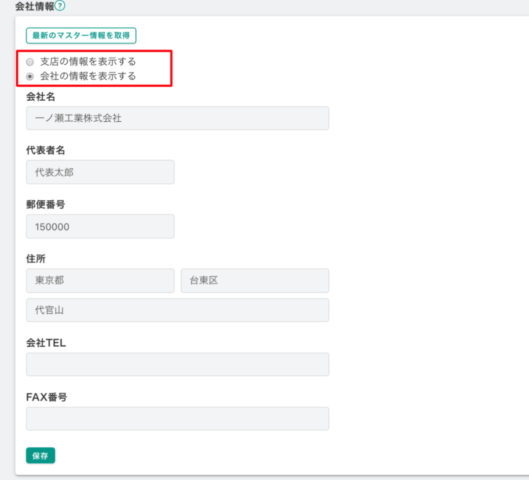Click into the 代表者名 field showing 代表太郎
The width and height of the screenshot is (529, 480).
click(100, 172)
